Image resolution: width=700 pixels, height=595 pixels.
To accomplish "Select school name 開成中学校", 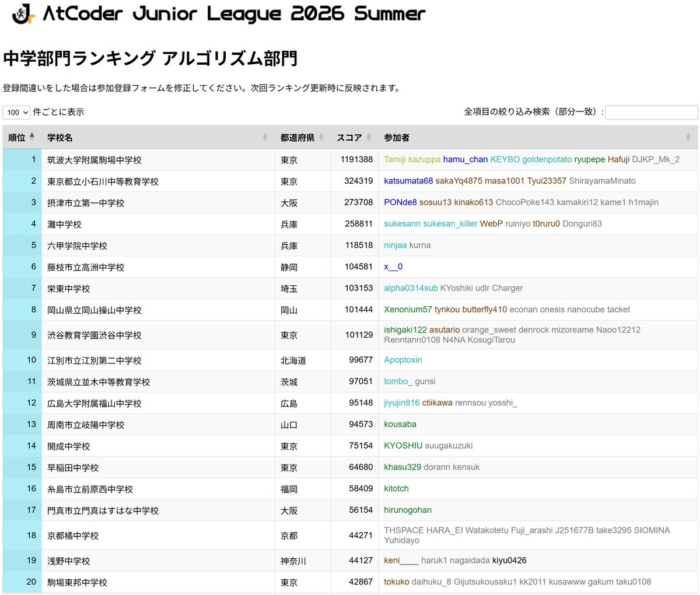I will click(69, 446).
